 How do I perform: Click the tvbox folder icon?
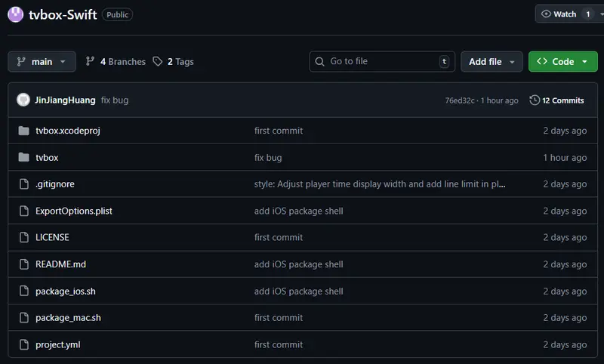coord(23,158)
